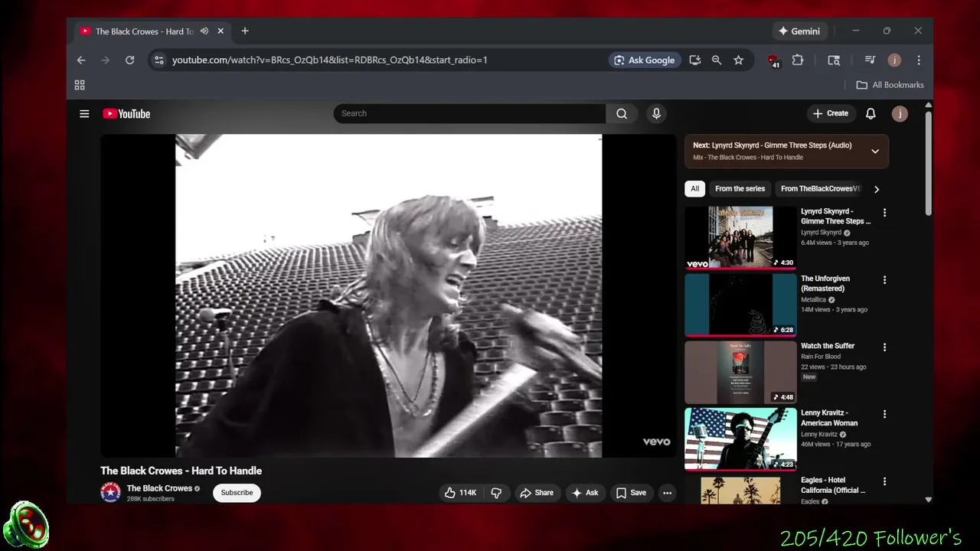Click the Rain For Blood channel name

pyautogui.click(x=821, y=357)
